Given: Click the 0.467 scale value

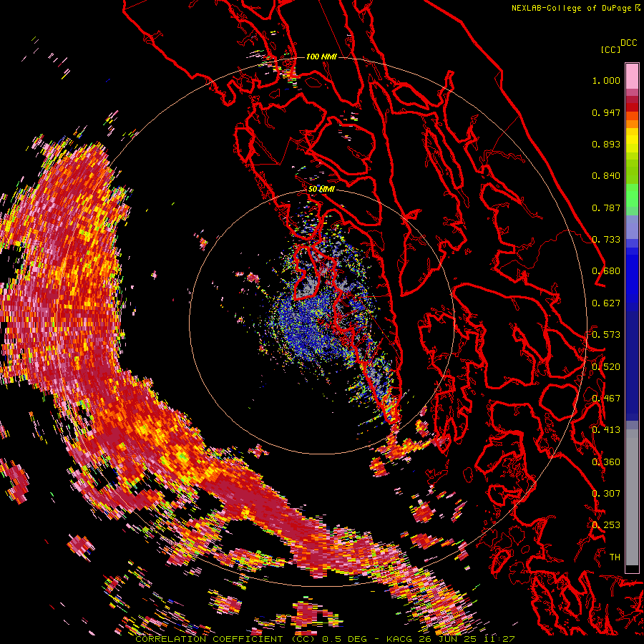Looking at the screenshot, I should (x=606, y=399).
